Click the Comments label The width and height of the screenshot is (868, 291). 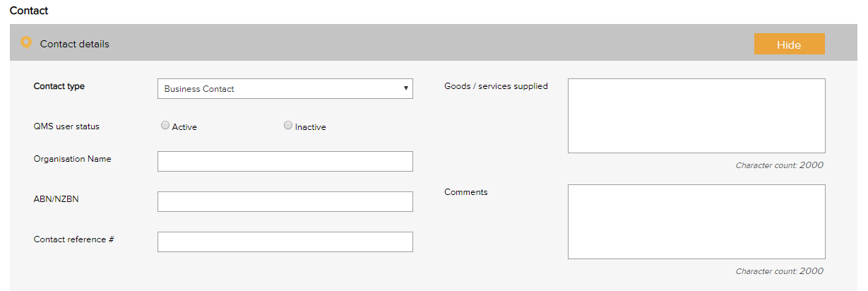click(465, 192)
